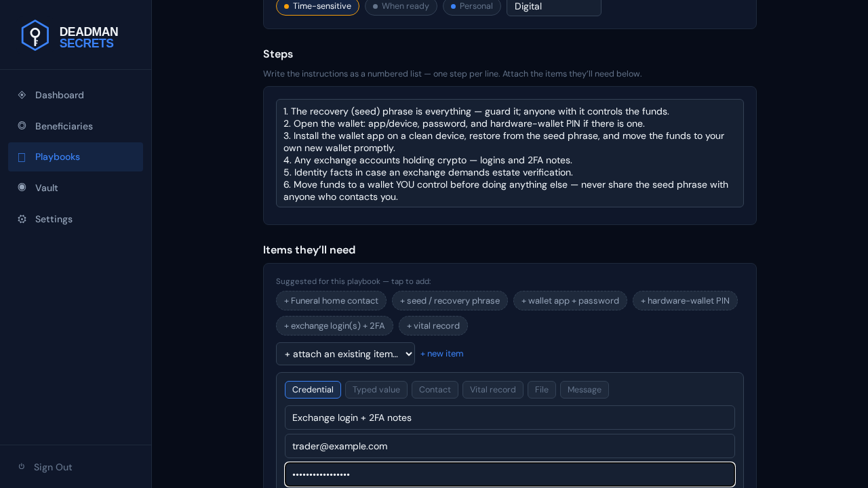Go to Beneficiaries in sidebar
Viewport: 868px width, 488px height.
[x=75, y=126]
